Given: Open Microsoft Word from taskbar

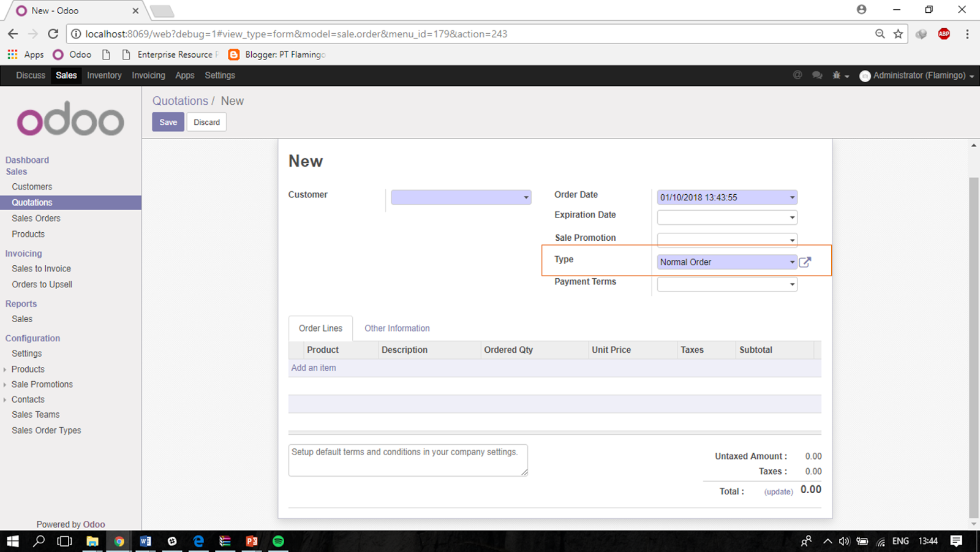Looking at the screenshot, I should tap(145, 541).
